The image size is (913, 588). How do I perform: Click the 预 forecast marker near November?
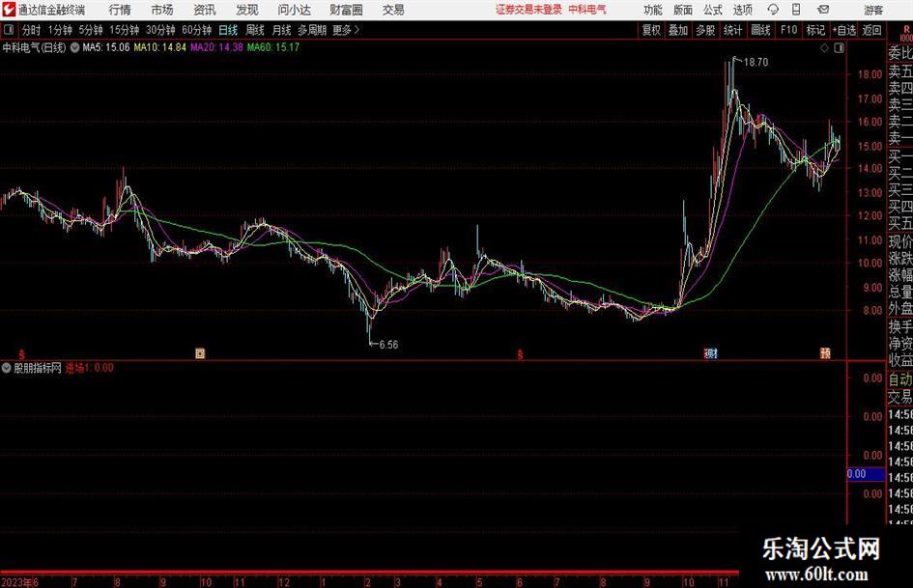[x=825, y=353]
